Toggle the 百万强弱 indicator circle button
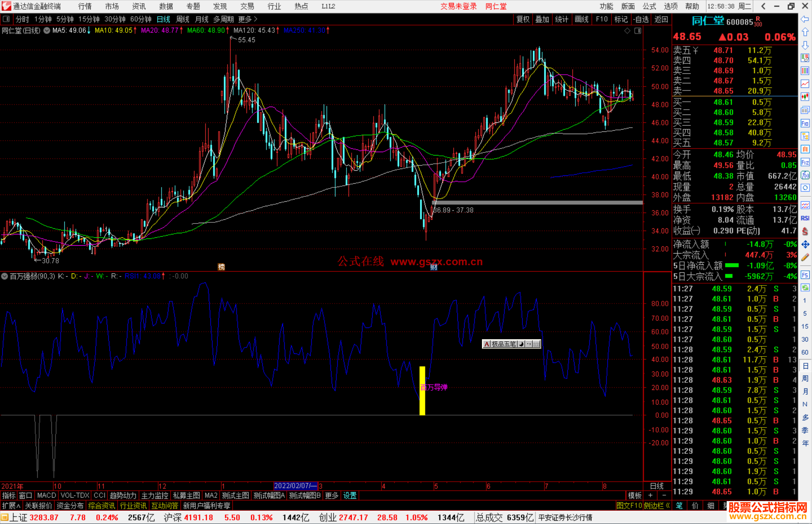The image size is (812, 524). tap(5, 276)
